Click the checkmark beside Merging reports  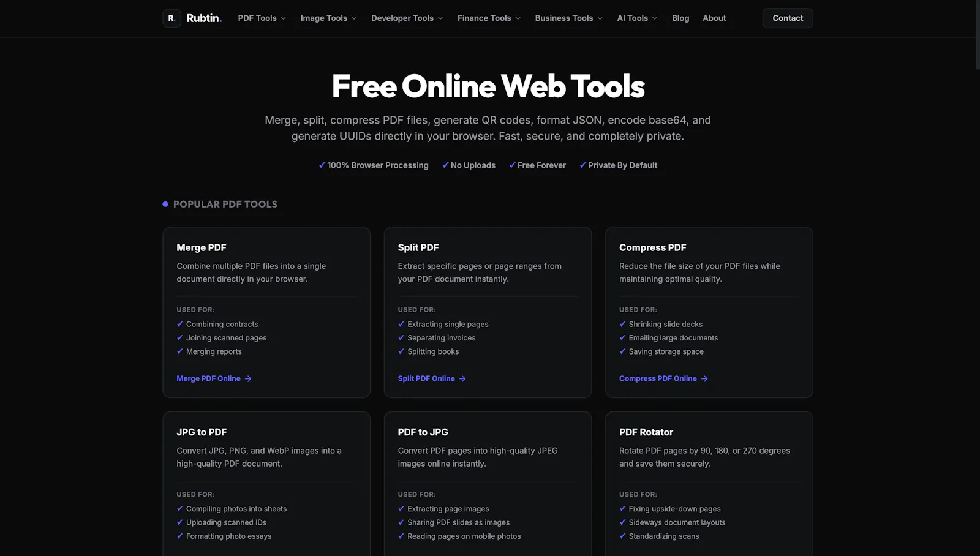180,351
